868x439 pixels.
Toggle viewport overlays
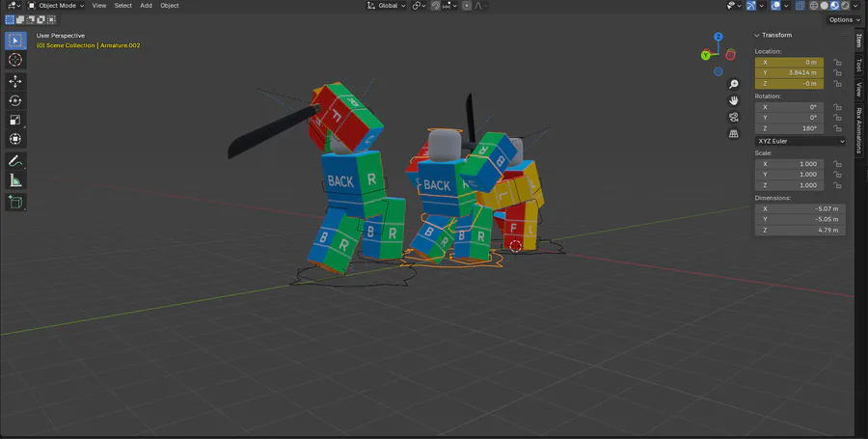775,6
